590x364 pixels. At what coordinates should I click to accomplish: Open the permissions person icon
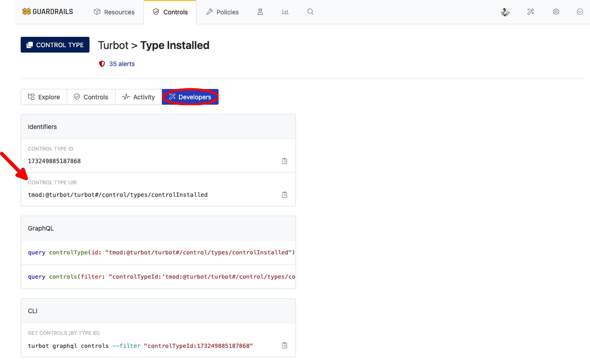coord(260,12)
